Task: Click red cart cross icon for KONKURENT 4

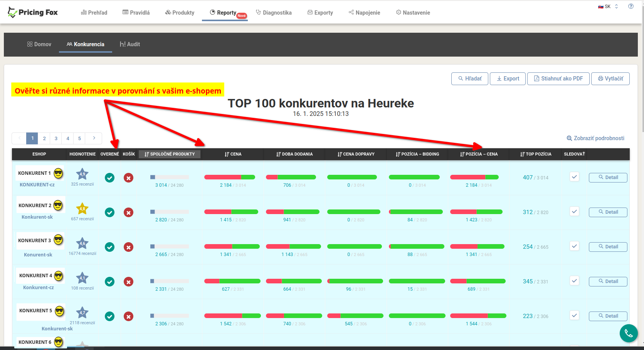Action: click(x=129, y=281)
